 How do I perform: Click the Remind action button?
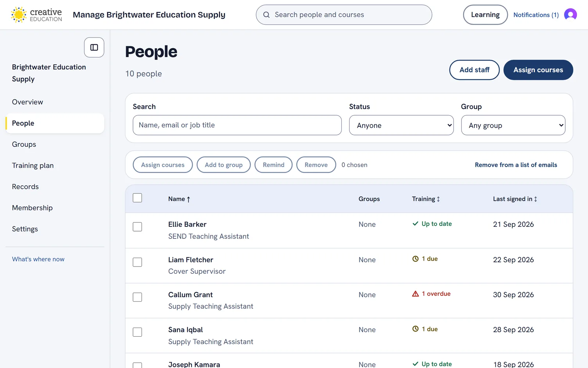273,165
